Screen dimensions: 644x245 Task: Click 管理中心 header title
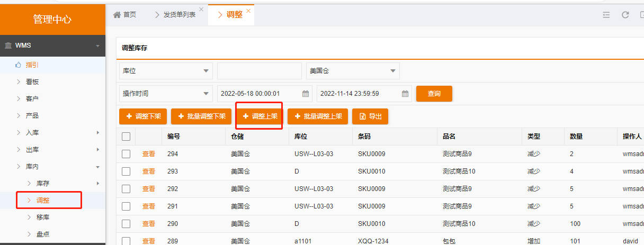coord(52,20)
